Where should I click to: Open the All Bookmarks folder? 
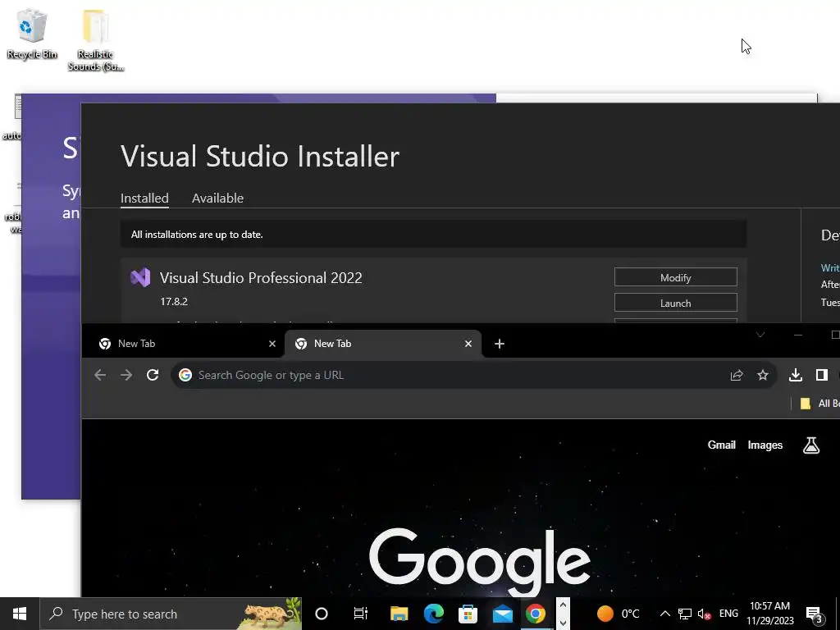click(819, 404)
